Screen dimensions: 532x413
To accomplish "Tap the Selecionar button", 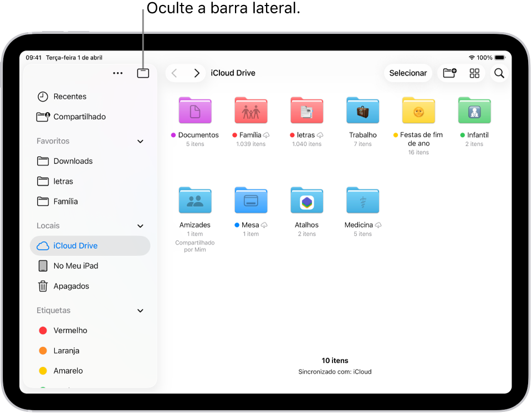I will 408,73.
